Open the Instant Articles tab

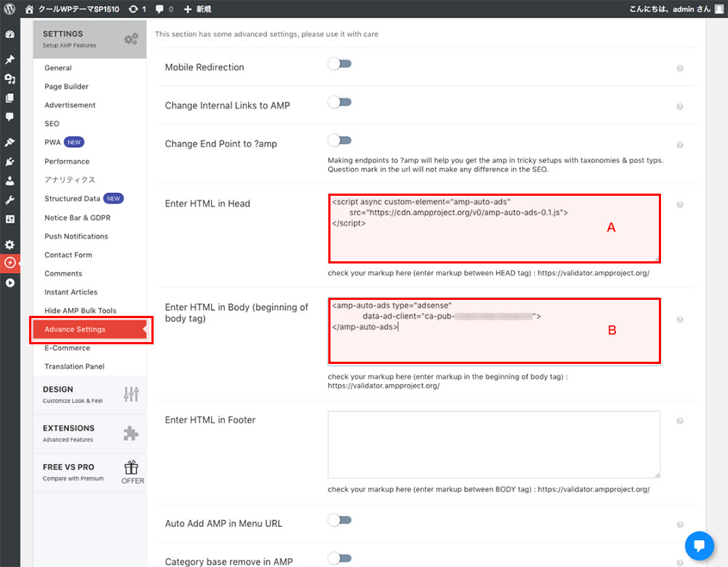coord(71,292)
